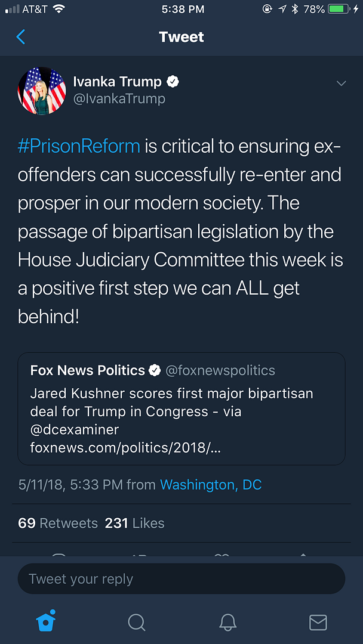Viewport: 363px width, 644px height.
Task: Tap Fox News Politics verified badge
Action: point(155,370)
